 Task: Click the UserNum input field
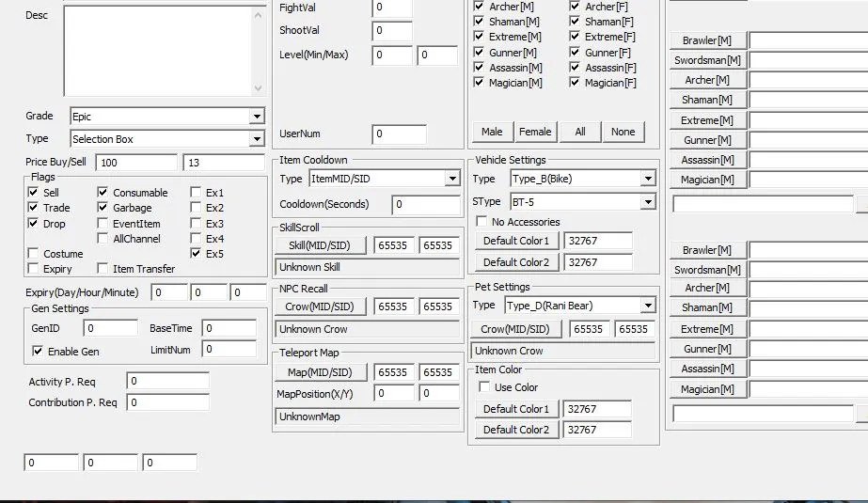click(399, 134)
